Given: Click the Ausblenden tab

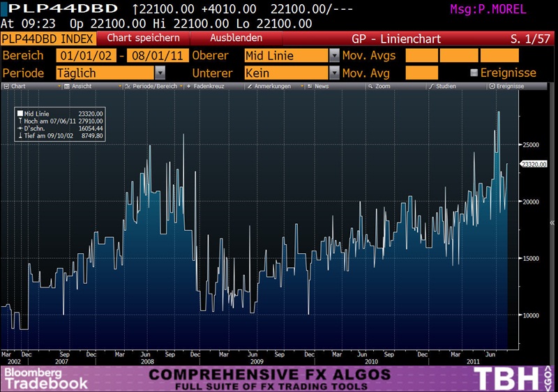Looking at the screenshot, I should [236, 38].
